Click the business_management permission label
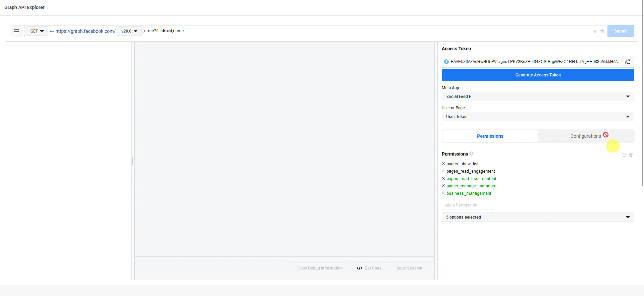Image resolution: width=644 pixels, height=296 pixels. pos(469,193)
